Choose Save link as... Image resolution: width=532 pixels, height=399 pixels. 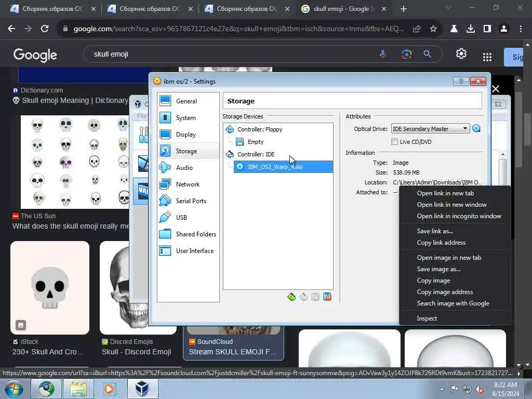click(435, 231)
